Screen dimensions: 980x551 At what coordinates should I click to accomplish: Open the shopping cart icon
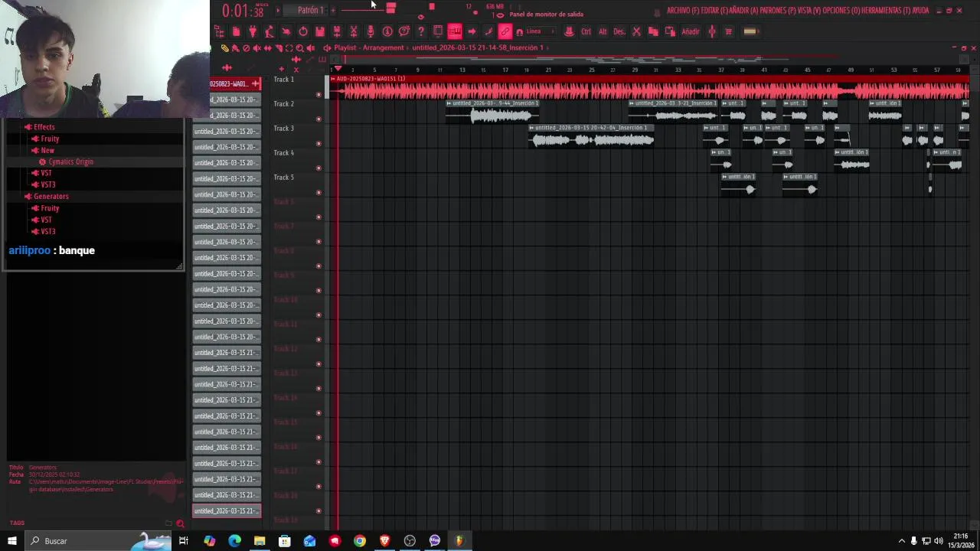click(729, 31)
